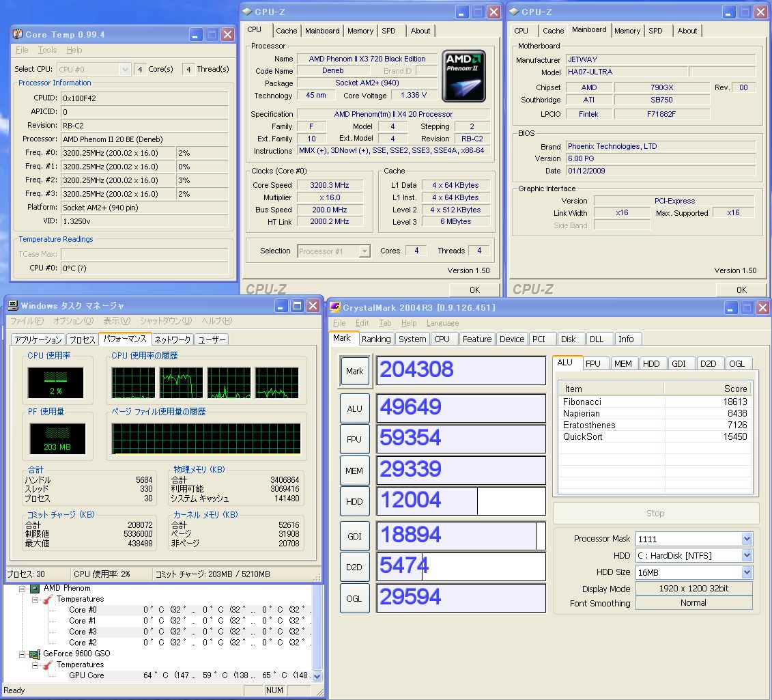Click the Core Temp title bar icon

click(x=17, y=35)
